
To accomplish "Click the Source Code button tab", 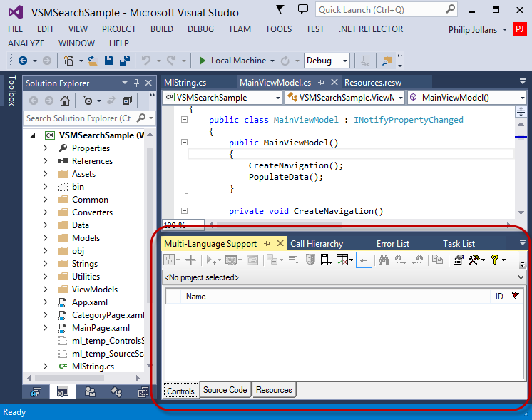I will (x=225, y=390).
